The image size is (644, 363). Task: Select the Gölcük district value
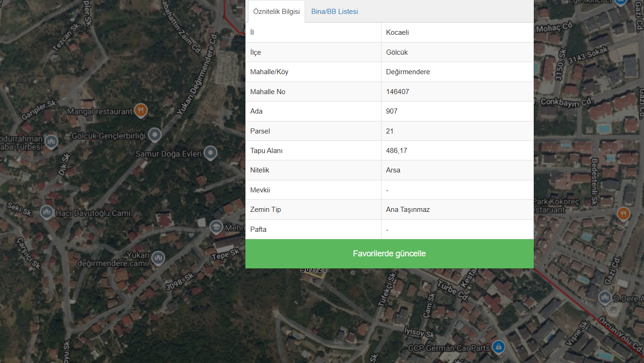(457, 52)
